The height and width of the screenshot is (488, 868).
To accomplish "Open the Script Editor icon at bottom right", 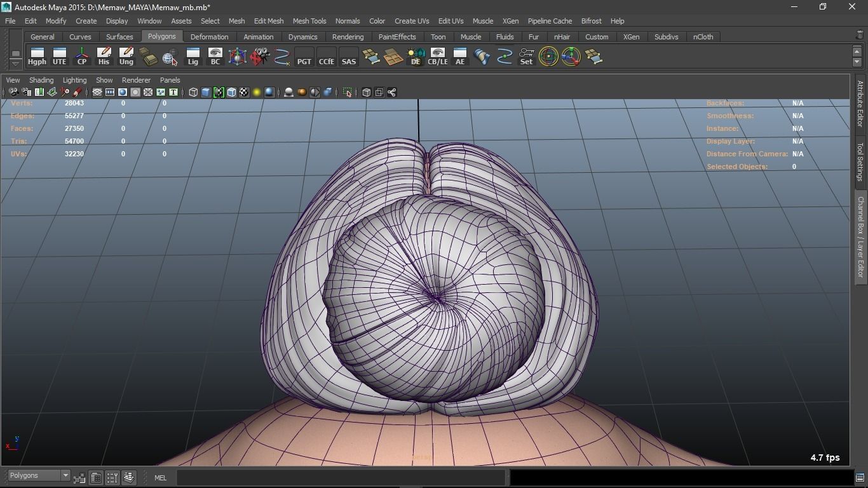I will 860,478.
